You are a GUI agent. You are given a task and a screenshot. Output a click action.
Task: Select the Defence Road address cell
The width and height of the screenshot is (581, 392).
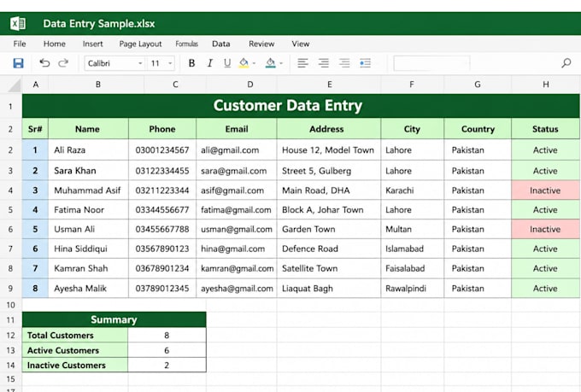coord(329,249)
